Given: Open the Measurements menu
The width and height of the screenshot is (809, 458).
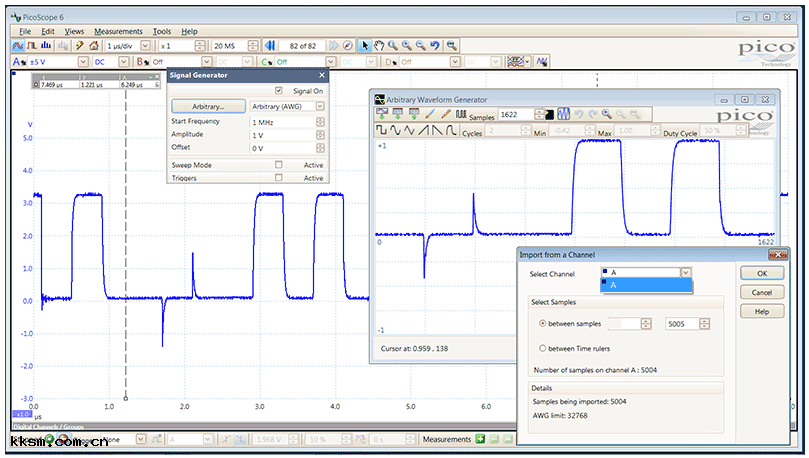Looking at the screenshot, I should coord(118,31).
